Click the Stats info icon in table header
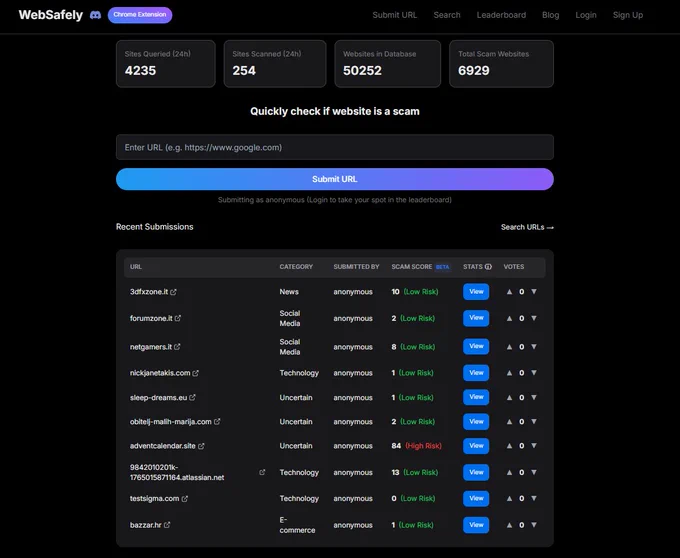The width and height of the screenshot is (680, 558). pos(488,267)
